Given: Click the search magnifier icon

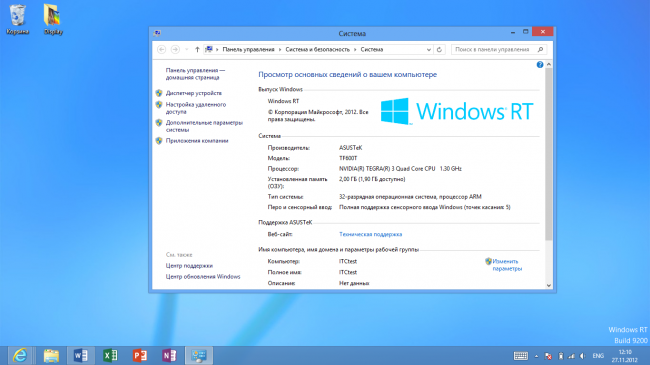Looking at the screenshot, I should (540, 49).
